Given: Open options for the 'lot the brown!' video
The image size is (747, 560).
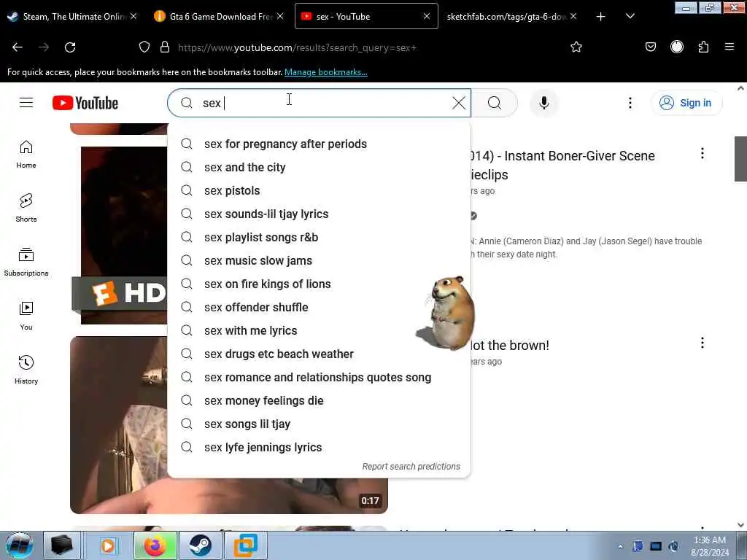Looking at the screenshot, I should (x=703, y=343).
